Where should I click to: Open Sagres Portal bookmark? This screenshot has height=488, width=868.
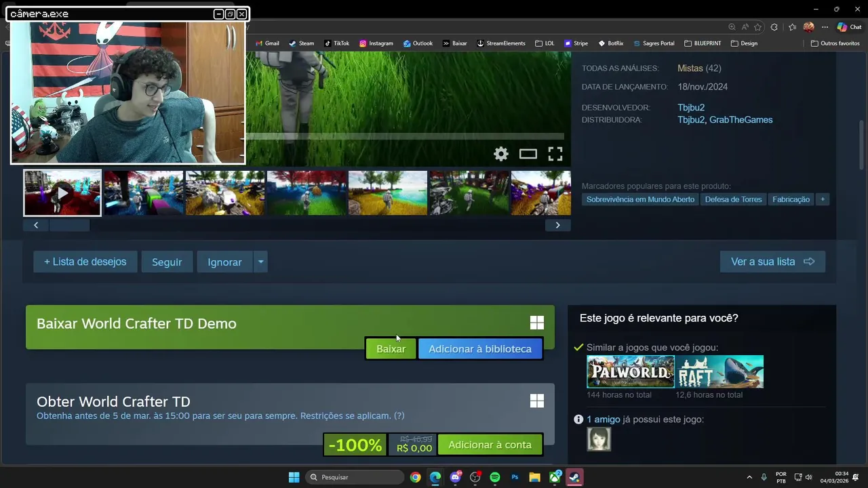click(654, 43)
